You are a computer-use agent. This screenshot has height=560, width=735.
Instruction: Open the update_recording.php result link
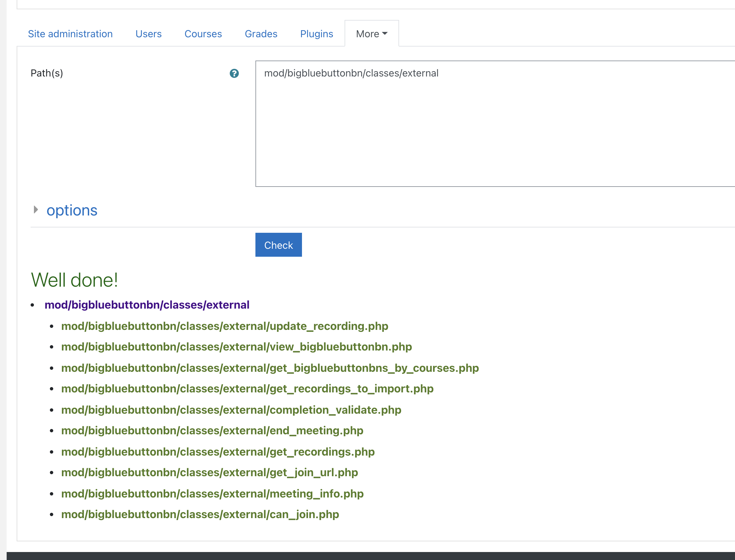tap(225, 326)
